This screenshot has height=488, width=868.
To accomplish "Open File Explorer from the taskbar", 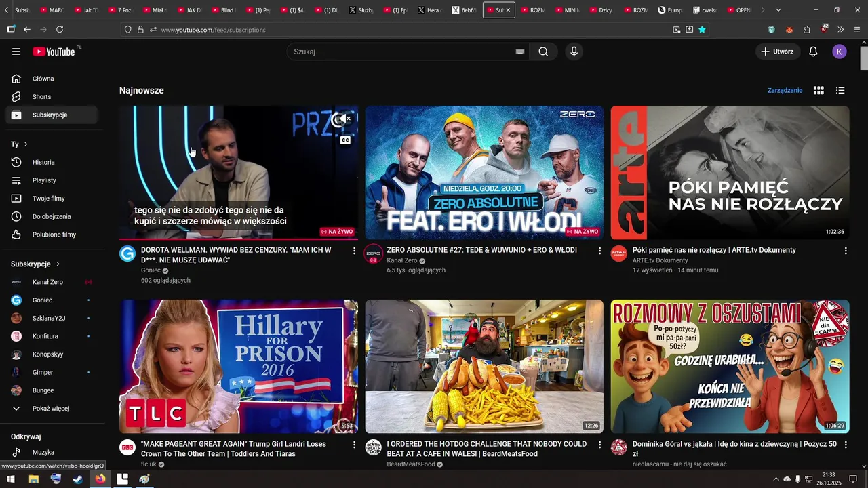I will coord(33,479).
